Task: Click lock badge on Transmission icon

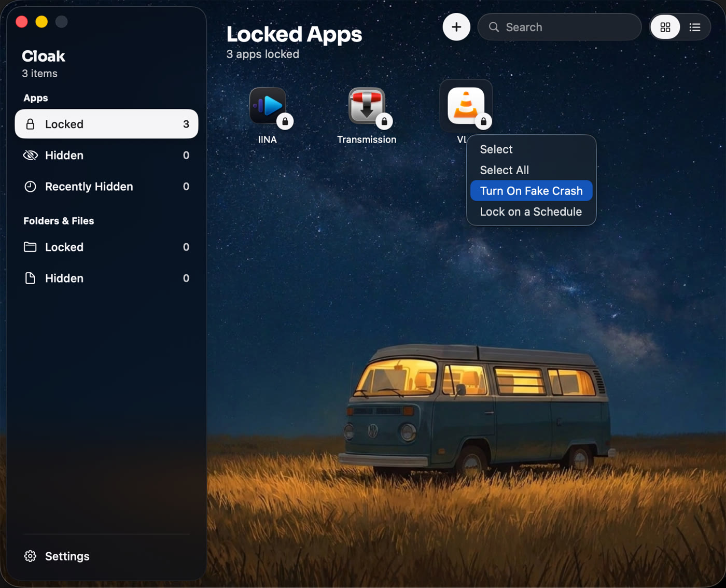Action: 384,121
